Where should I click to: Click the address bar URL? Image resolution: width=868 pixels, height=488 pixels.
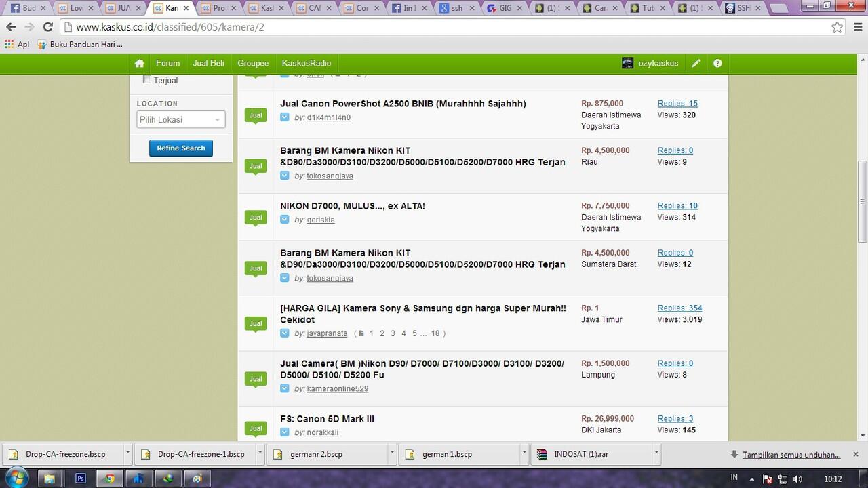tap(170, 28)
